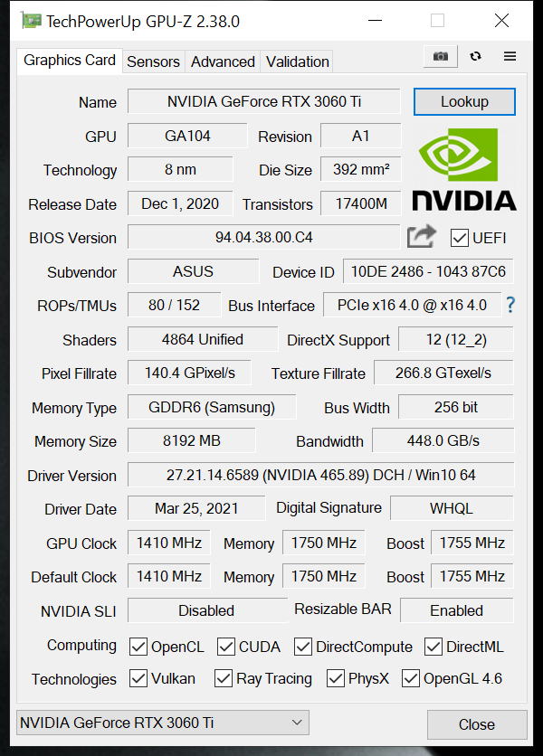This screenshot has height=756, width=543.
Task: Click the NVIDIA logo image
Action: click(464, 168)
